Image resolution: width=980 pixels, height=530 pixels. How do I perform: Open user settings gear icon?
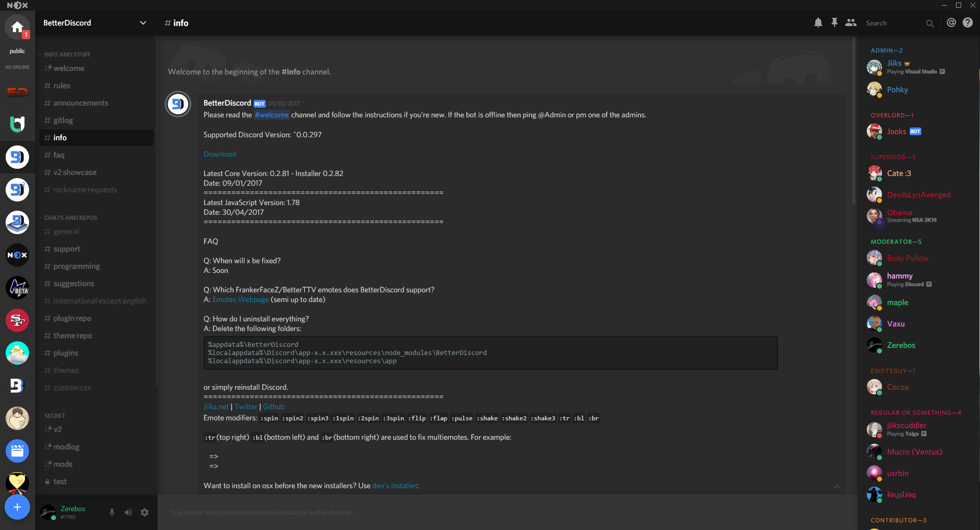tap(145, 512)
